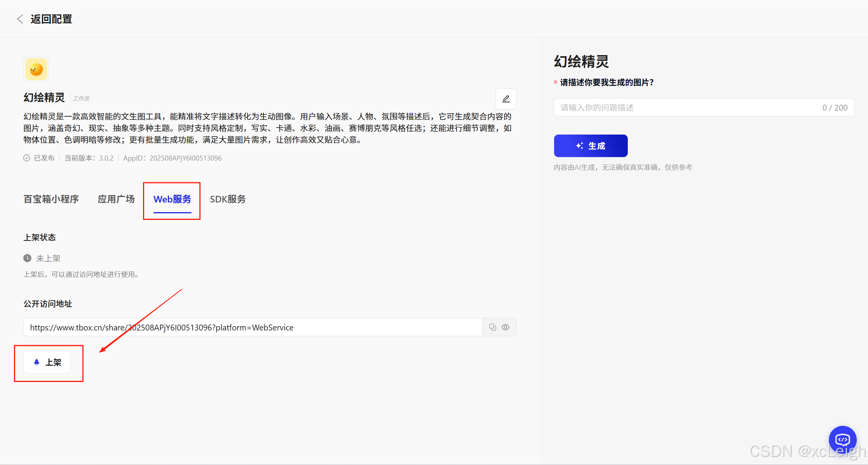This screenshot has height=465, width=868.
Task: Click the public URL text field
Action: [x=253, y=327]
